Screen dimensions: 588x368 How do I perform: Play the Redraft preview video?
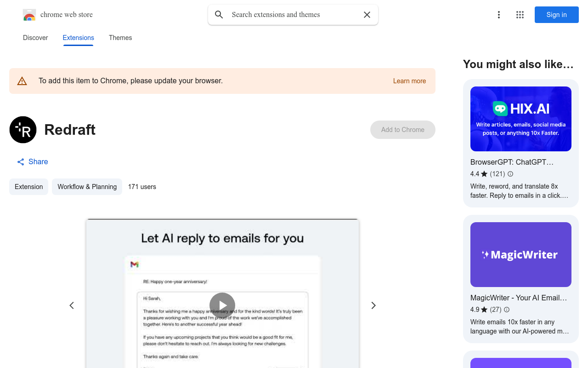[x=222, y=305]
